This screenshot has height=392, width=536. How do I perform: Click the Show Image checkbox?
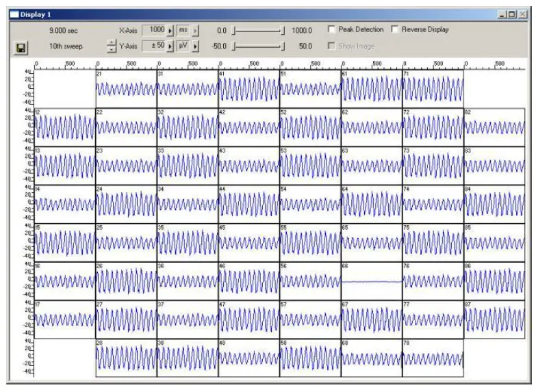(331, 45)
